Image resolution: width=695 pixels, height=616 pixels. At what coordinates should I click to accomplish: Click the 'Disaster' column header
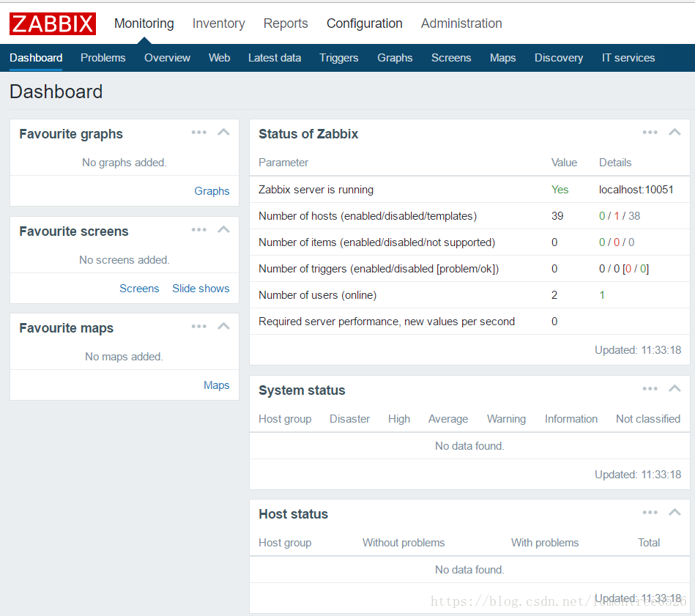pyautogui.click(x=349, y=419)
